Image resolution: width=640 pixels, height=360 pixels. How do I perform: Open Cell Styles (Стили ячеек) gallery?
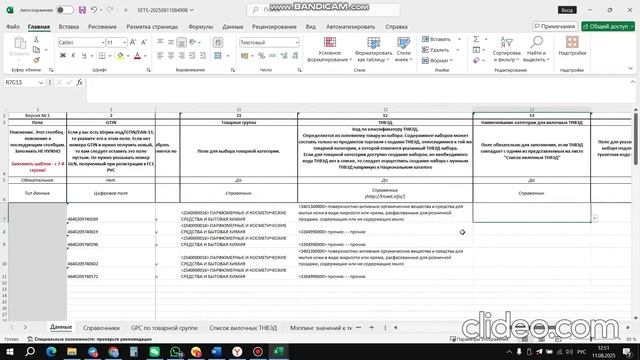(x=403, y=49)
